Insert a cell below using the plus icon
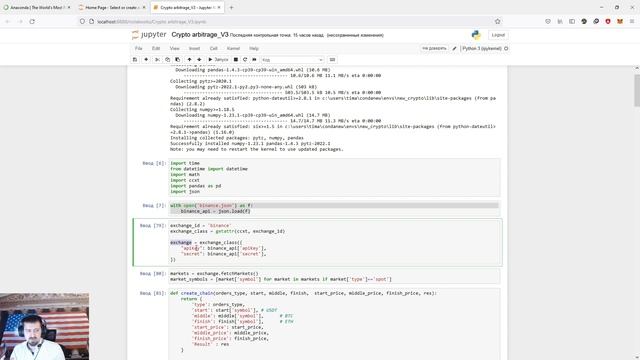Image resolution: width=640 pixels, height=360 pixels. point(146,60)
